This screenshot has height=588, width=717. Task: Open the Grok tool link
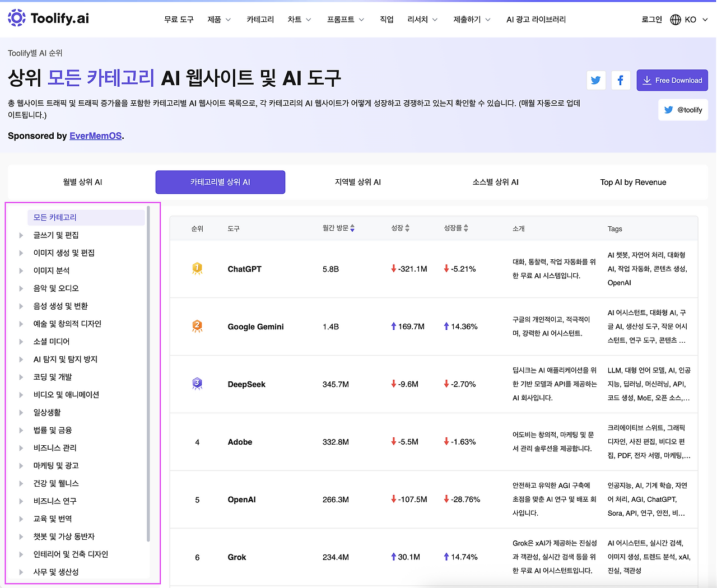click(x=237, y=557)
